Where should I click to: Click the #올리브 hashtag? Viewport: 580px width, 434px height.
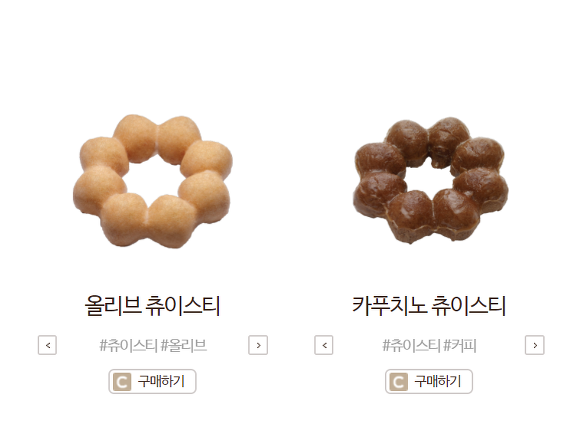click(x=183, y=345)
